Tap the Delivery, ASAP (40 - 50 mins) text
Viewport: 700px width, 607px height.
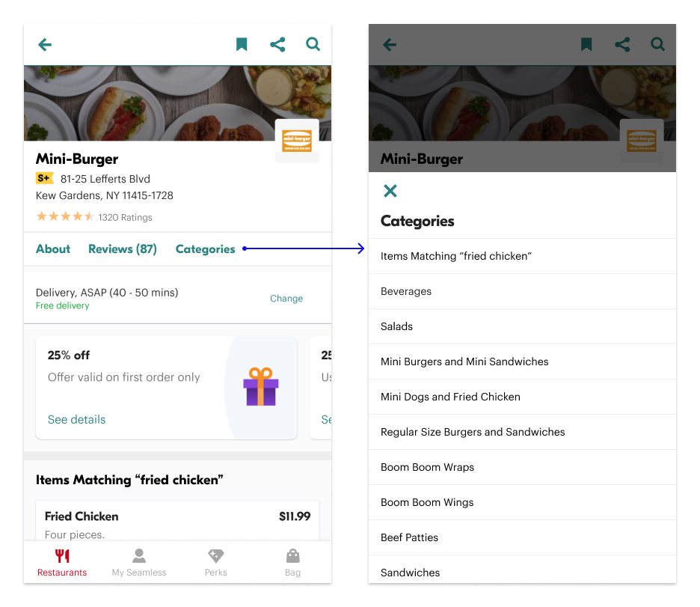click(107, 293)
